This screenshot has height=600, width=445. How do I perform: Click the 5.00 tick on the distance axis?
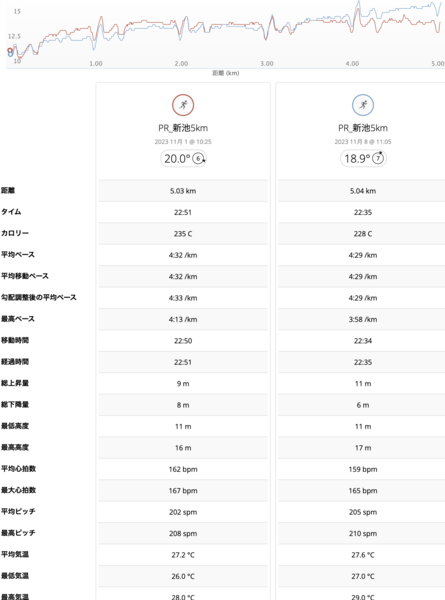438,64
